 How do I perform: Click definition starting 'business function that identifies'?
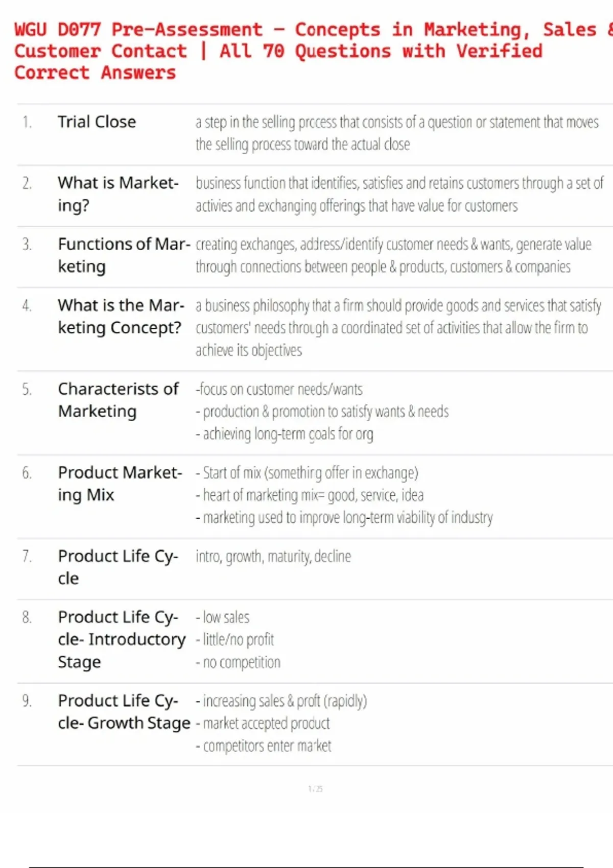click(x=399, y=194)
